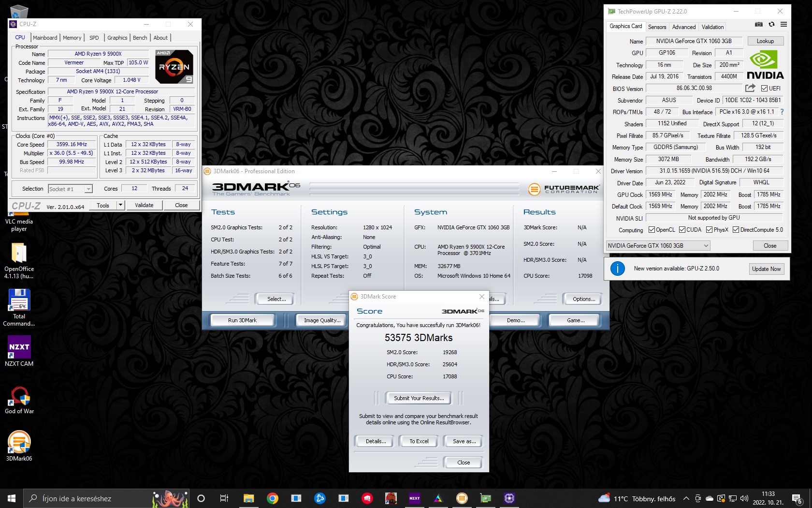This screenshot has width=812, height=508.
Task: Click the Demo... button in 3DMark06
Action: [516, 320]
